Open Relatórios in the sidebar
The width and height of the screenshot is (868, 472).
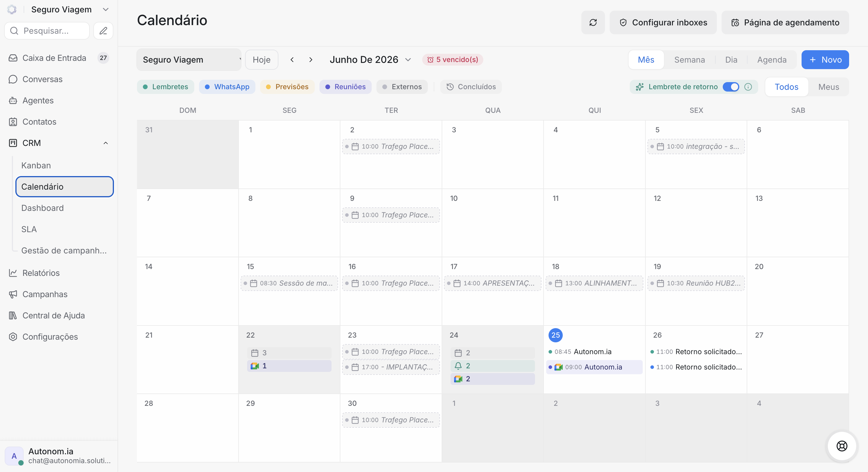pyautogui.click(x=59, y=273)
